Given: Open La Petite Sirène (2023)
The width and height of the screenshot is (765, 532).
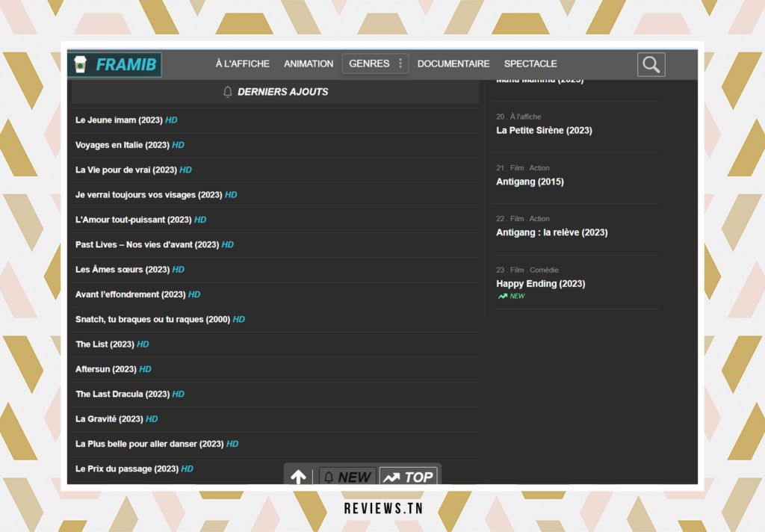Looking at the screenshot, I should pos(544,130).
